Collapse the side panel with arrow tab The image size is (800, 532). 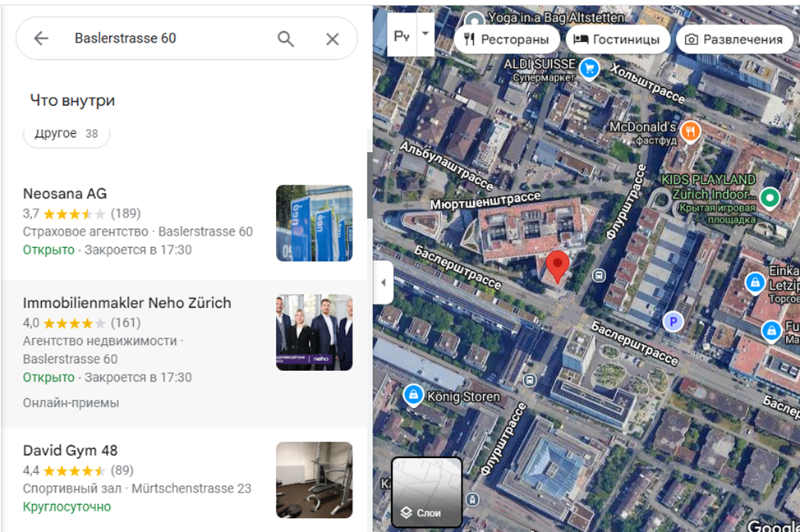384,282
